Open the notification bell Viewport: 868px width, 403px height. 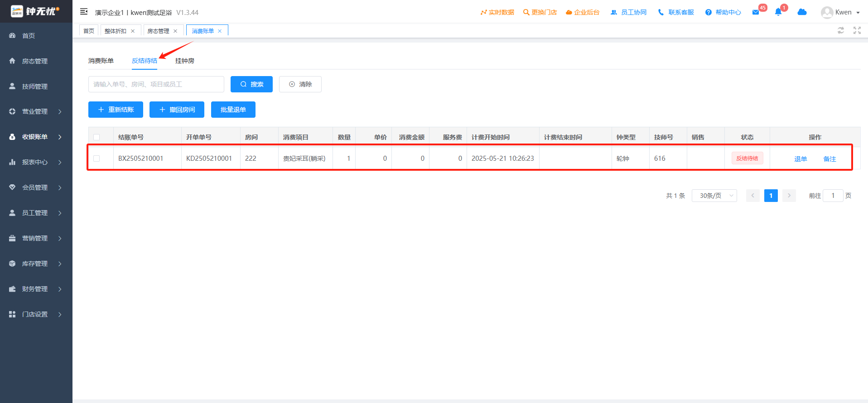click(x=778, y=12)
